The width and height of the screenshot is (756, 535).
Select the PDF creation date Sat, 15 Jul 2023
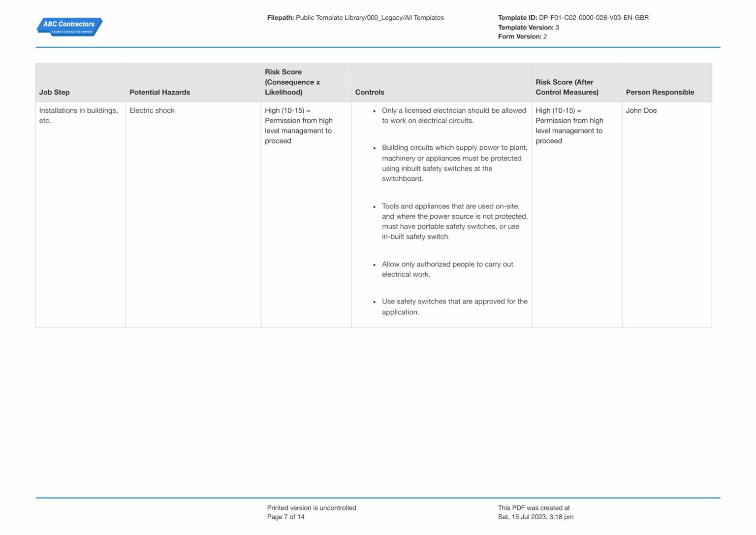coord(535,517)
